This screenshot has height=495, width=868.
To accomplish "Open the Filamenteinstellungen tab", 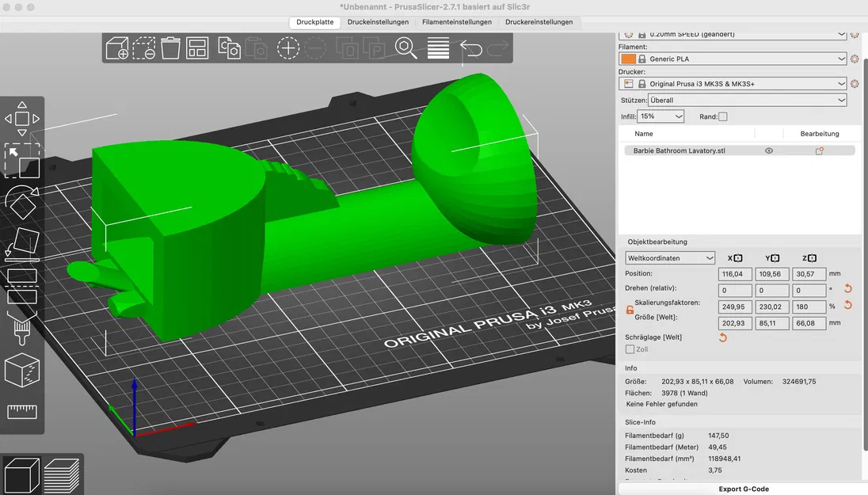I will 457,22.
